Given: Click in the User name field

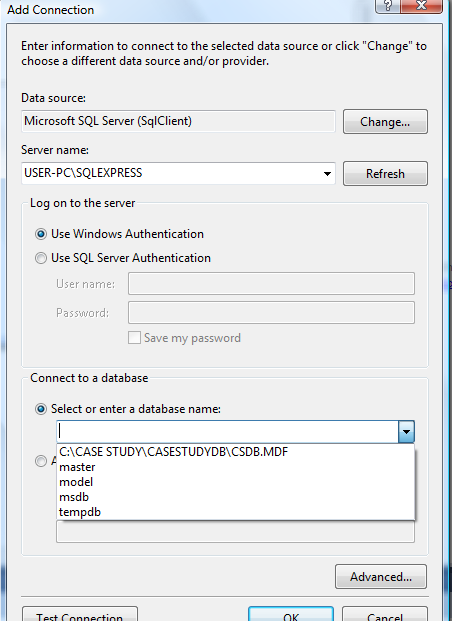Looking at the screenshot, I should (271, 283).
